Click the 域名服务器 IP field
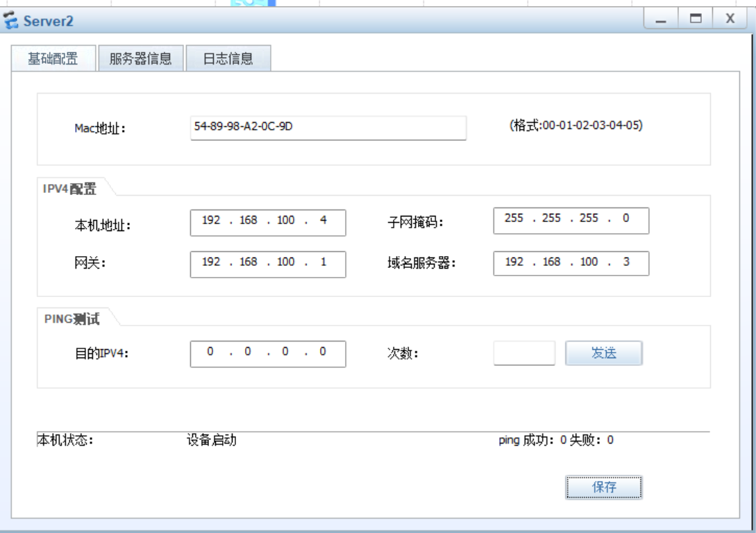 click(571, 263)
